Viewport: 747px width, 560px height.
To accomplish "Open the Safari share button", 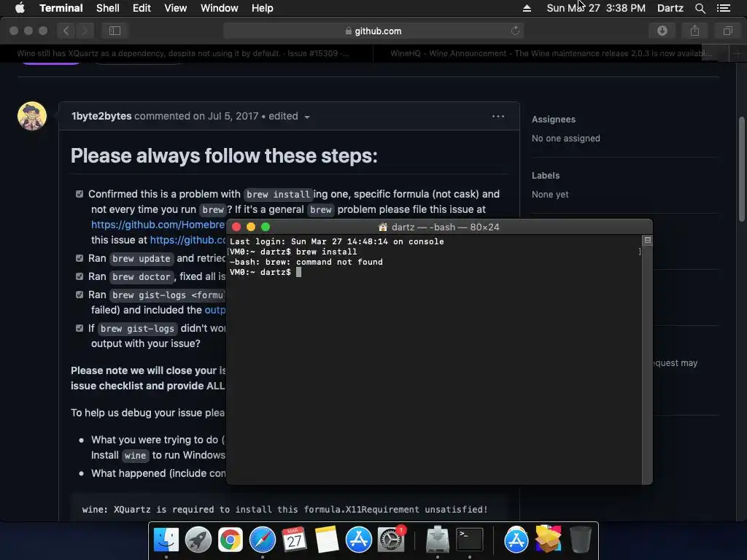I will (694, 31).
